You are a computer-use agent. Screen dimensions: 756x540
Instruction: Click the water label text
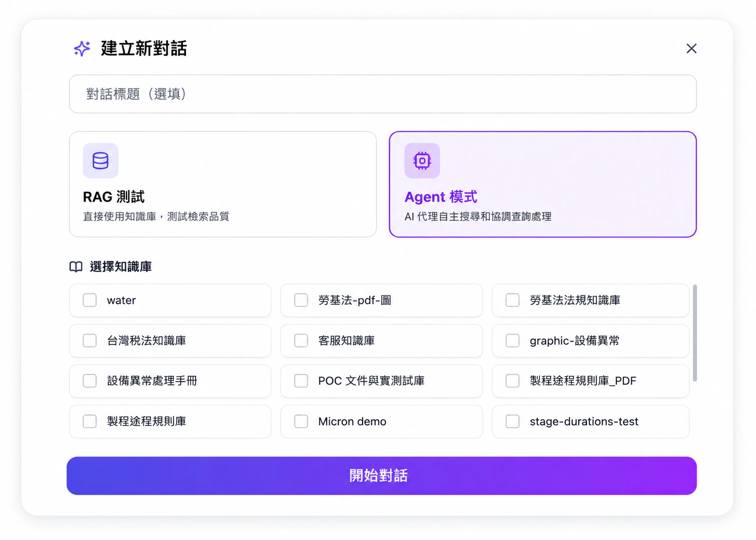(121, 301)
